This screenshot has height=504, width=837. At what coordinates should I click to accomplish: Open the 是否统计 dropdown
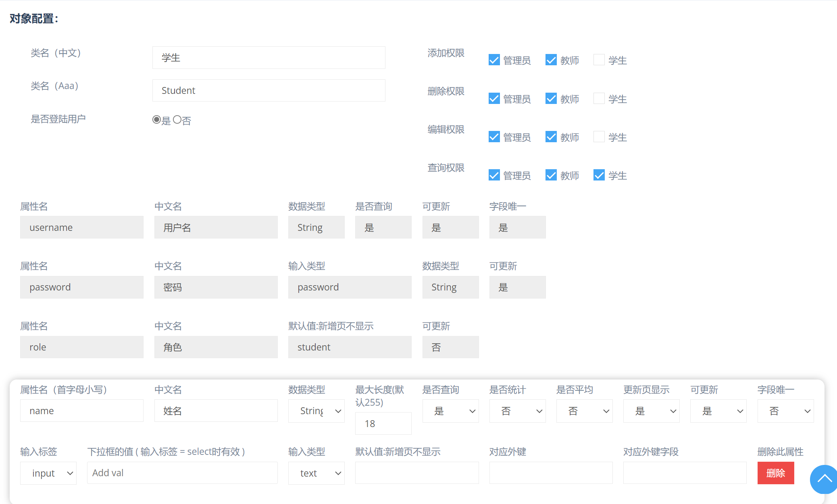pyautogui.click(x=517, y=411)
